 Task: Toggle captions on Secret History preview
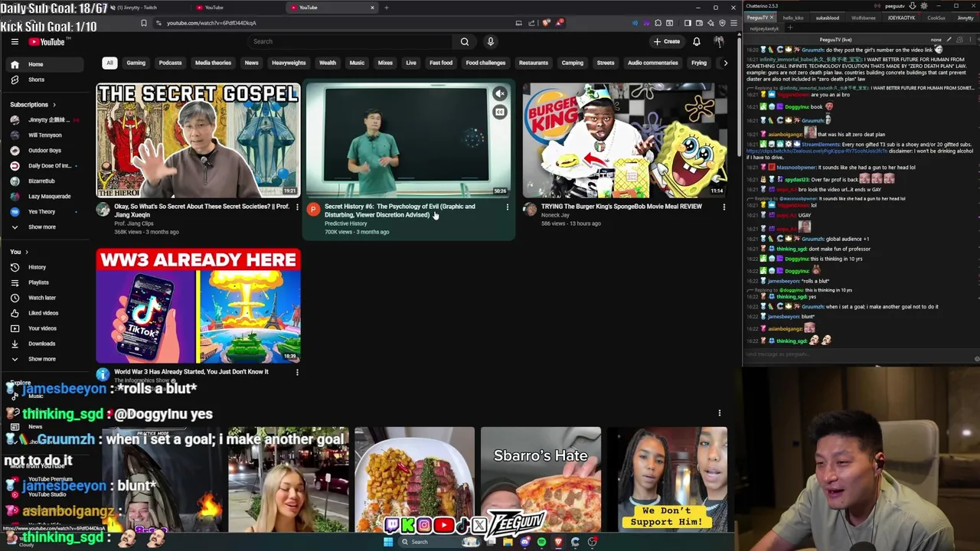click(x=499, y=112)
